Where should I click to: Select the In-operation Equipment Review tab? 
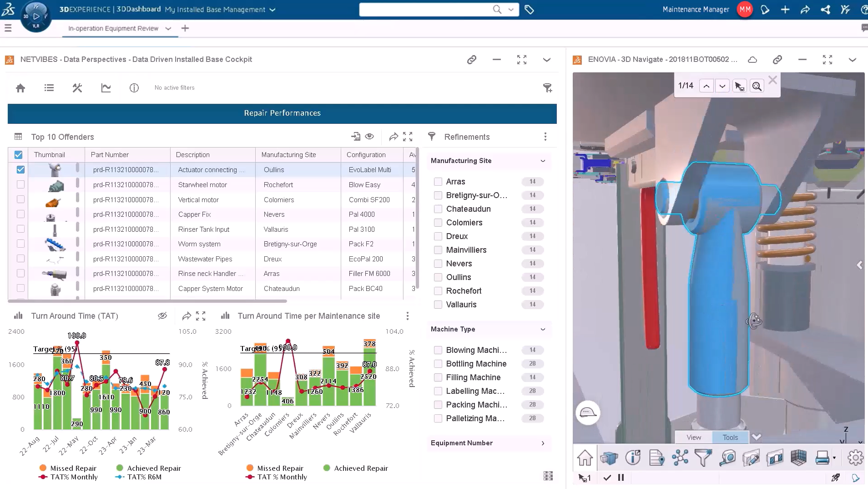(113, 28)
